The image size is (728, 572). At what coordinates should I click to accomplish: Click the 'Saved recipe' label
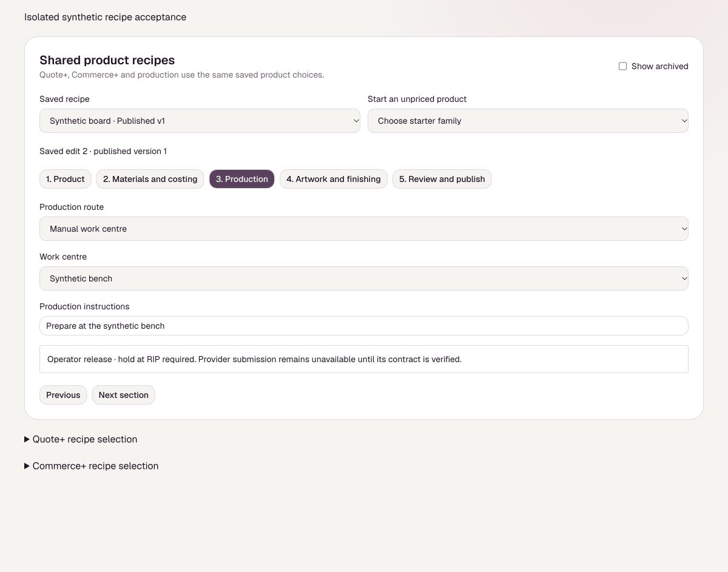click(64, 99)
